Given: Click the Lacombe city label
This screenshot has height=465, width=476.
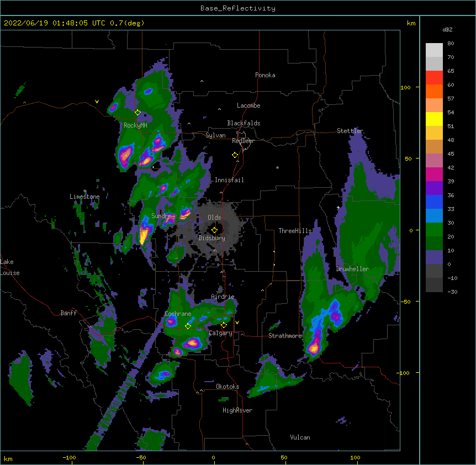Looking at the screenshot, I should coord(248,105).
